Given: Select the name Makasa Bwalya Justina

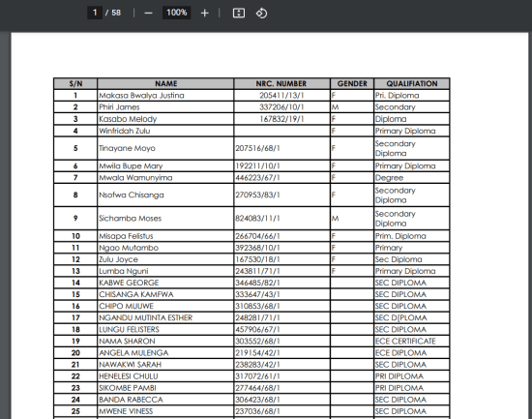Looking at the screenshot, I should pos(141,96).
